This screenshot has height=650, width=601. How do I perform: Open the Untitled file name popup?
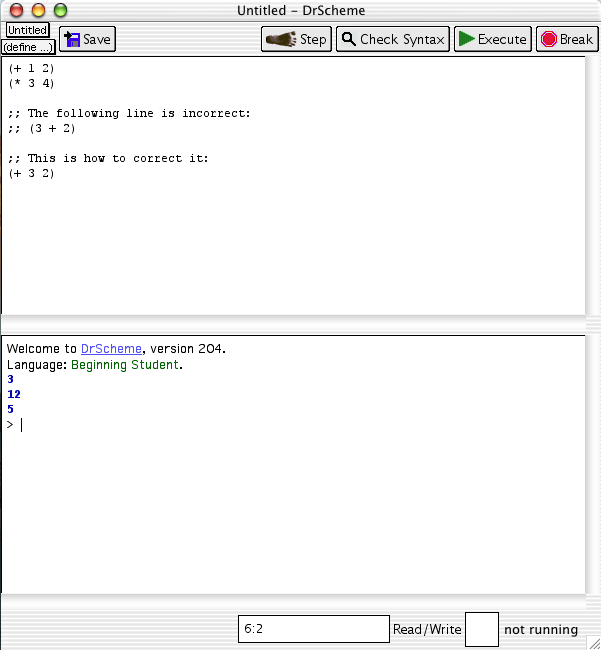click(x=28, y=30)
